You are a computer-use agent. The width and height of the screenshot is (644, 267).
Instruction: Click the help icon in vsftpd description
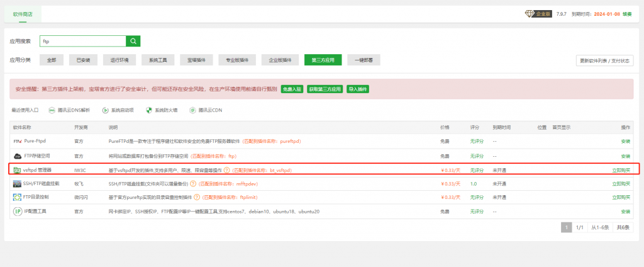click(226, 170)
